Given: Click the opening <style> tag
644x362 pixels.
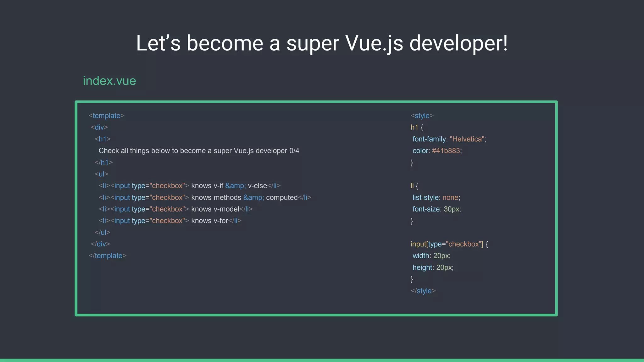Looking at the screenshot, I should 422,116.
